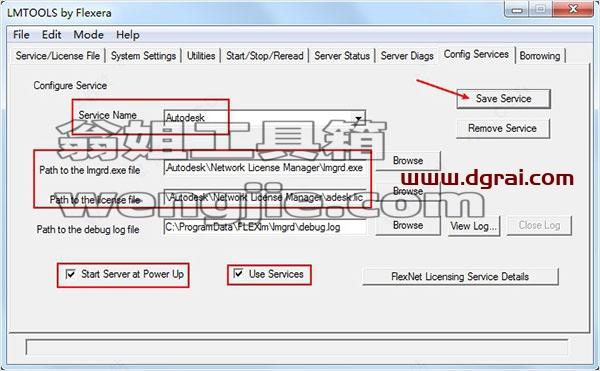Viewport: 600px width, 371px height.
Task: Switch to the Server Diags tab
Action: tap(407, 56)
